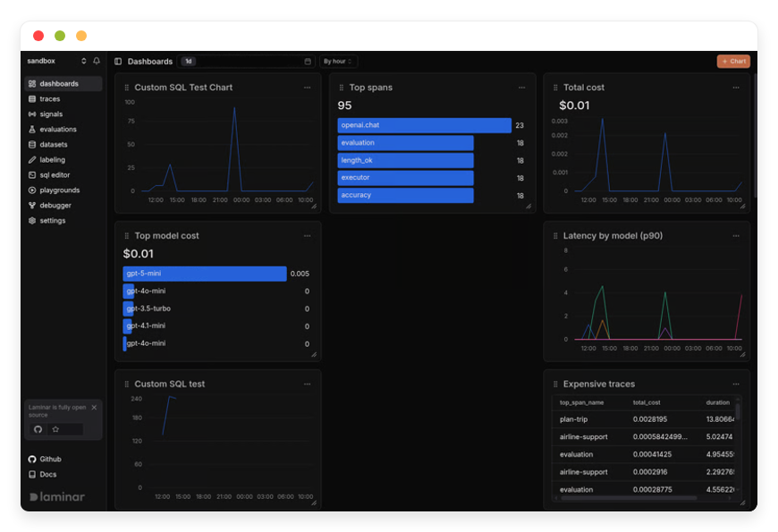Toggle the sidebar panel icon beside Dashboards
The image size is (778, 532).
point(118,61)
